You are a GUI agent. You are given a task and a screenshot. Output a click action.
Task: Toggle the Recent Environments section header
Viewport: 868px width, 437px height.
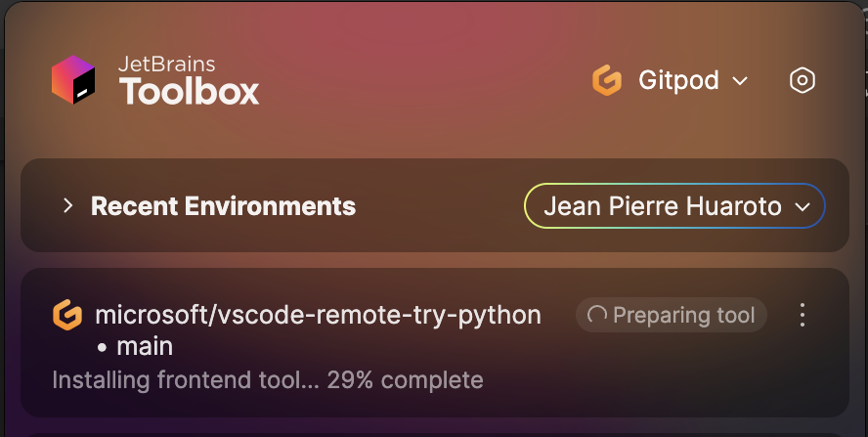click(x=435, y=205)
